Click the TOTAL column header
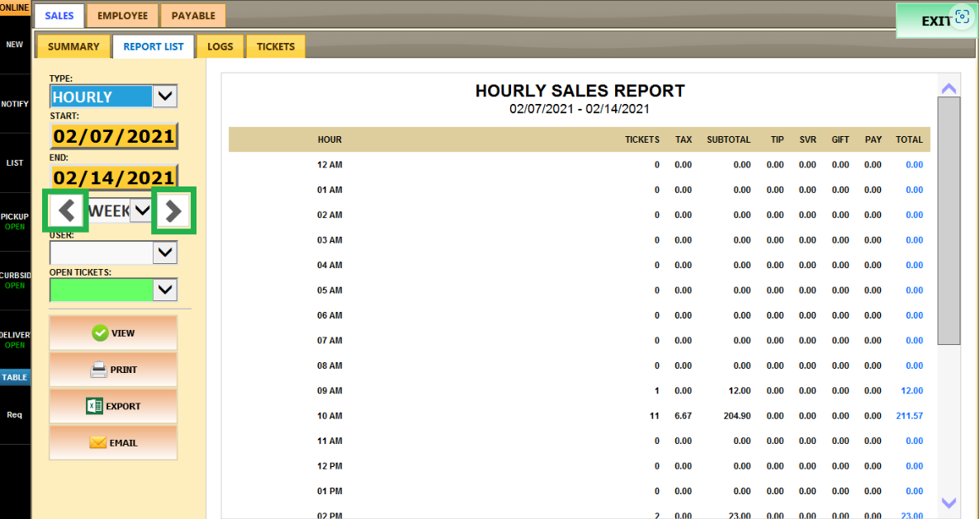 coord(909,140)
